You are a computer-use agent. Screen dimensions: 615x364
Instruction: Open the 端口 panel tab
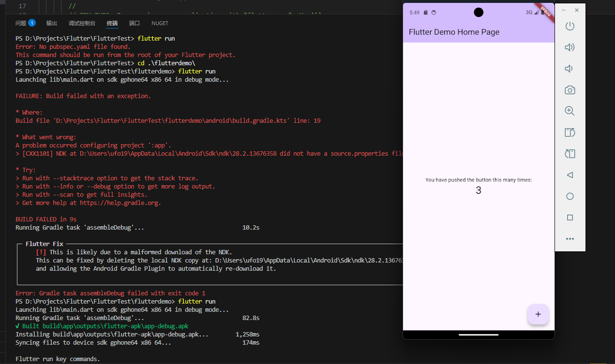(x=135, y=23)
